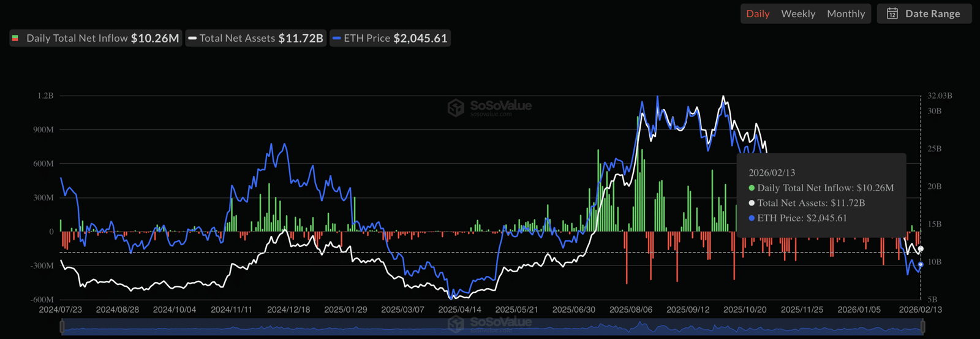This screenshot has width=980, height=339.
Task: Click the 2024/12/18 x-axis date label
Action: (x=288, y=310)
